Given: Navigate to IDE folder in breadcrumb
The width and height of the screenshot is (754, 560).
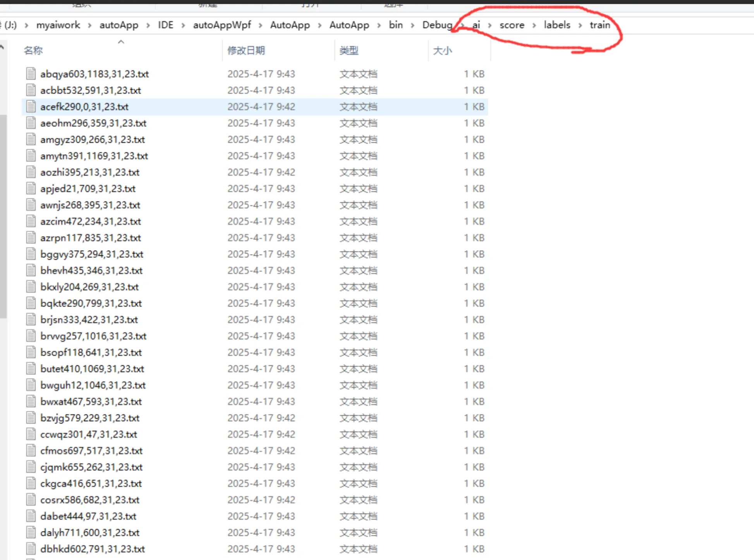Looking at the screenshot, I should click(165, 25).
